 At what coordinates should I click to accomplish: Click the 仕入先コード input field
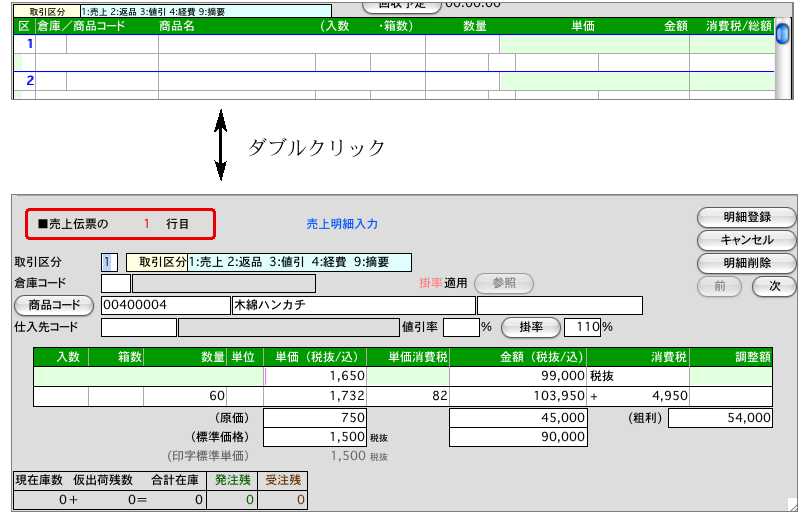click(x=138, y=327)
